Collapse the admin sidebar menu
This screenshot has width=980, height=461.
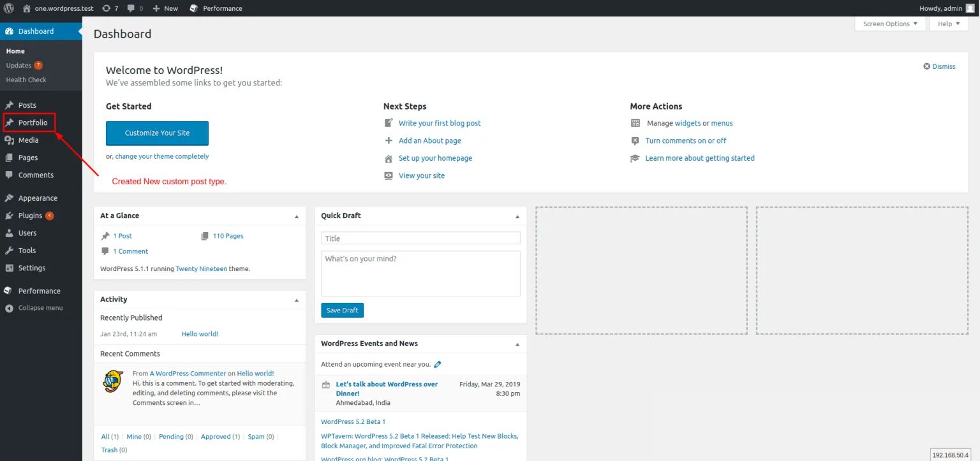pos(34,308)
